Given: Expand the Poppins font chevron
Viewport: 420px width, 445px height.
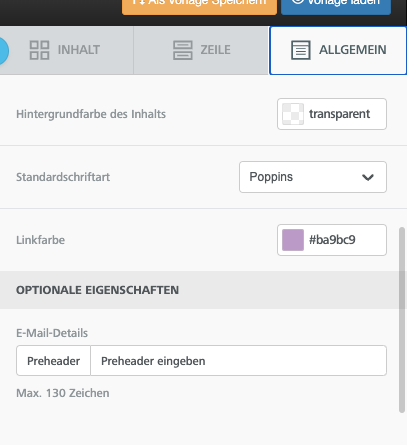Looking at the screenshot, I should tap(368, 177).
